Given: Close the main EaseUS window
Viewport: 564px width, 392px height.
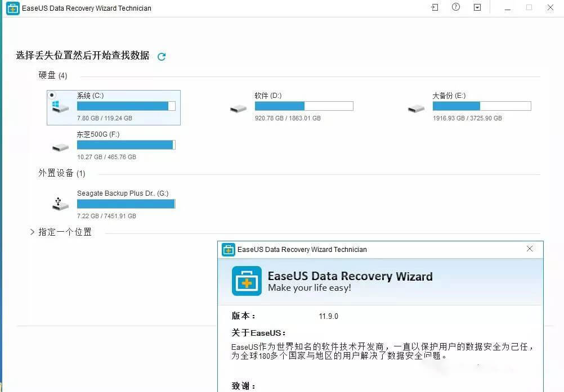Looking at the screenshot, I should (x=550, y=7).
